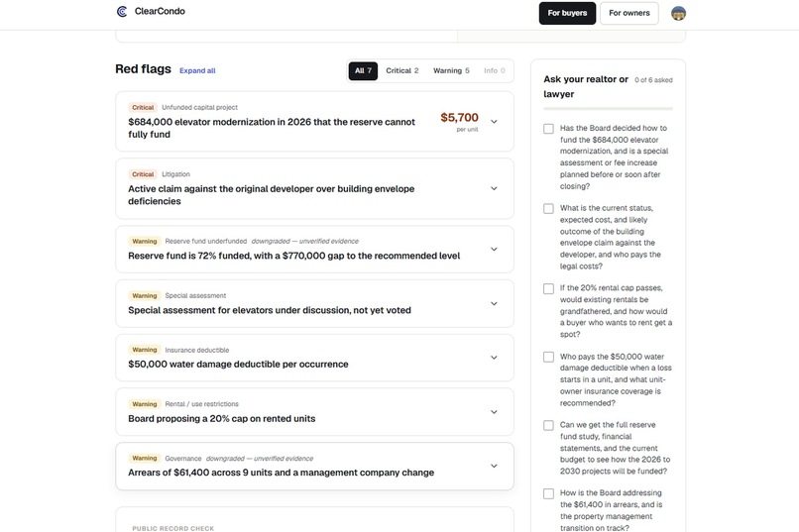Click the Ask your realtor or lawyer heading

(586, 86)
